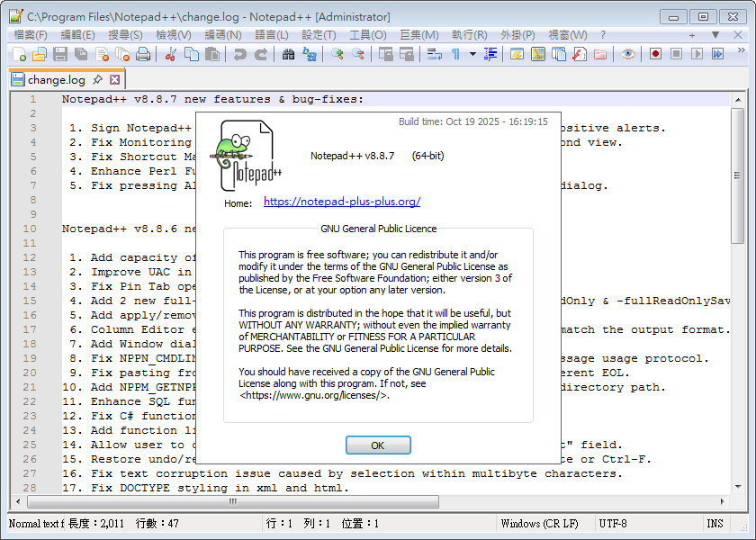756x540 pixels.
Task: Open Find with the binoculars icon
Action: click(288, 54)
